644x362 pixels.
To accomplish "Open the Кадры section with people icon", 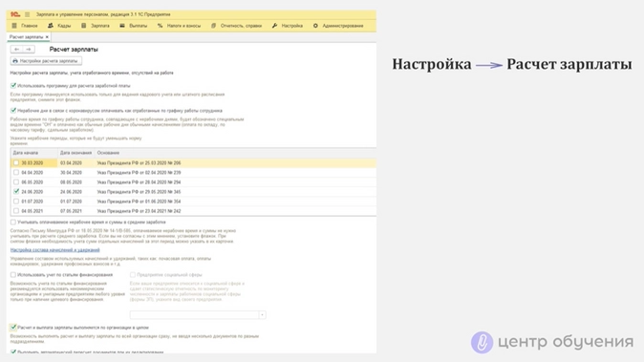I will [x=59, y=26].
